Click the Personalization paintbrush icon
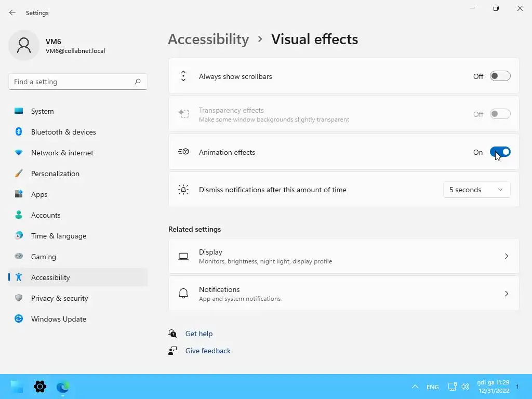The height and width of the screenshot is (399, 532). coord(19,174)
